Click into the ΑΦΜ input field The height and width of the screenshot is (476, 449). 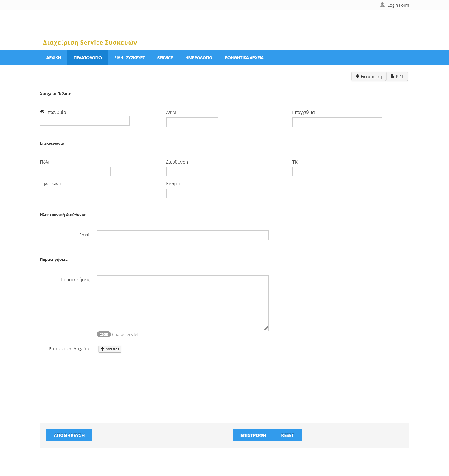(192, 122)
